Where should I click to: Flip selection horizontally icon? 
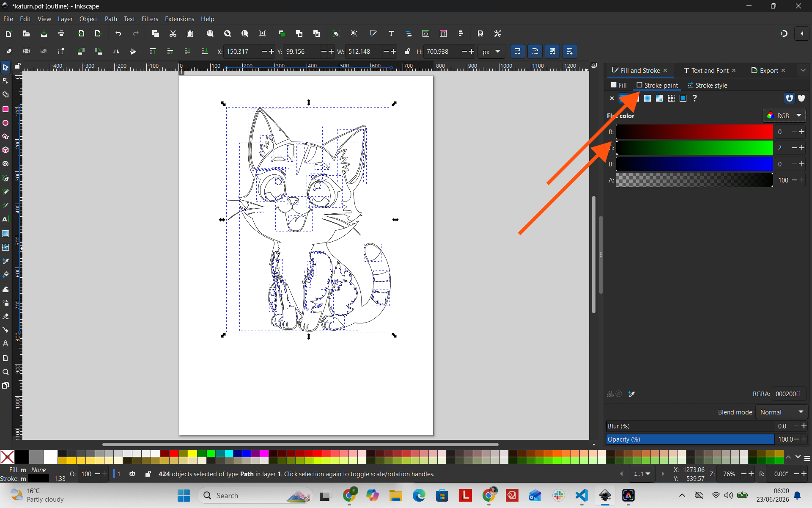click(116, 51)
